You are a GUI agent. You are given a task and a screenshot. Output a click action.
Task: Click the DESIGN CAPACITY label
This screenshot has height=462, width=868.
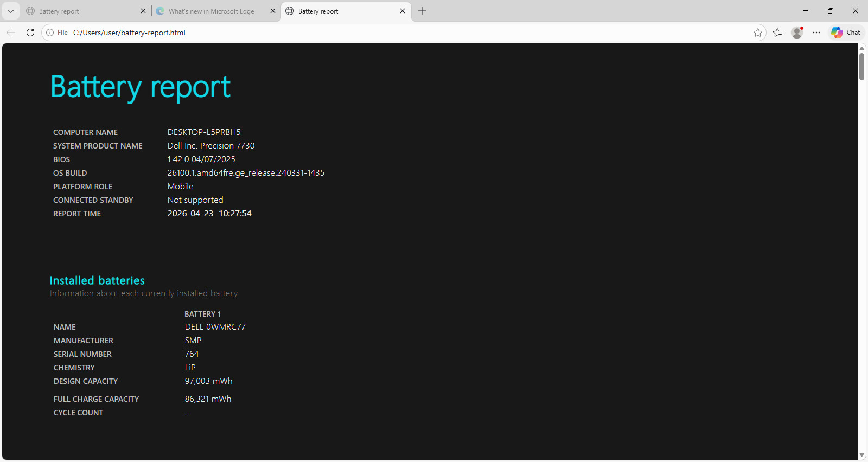coord(86,381)
